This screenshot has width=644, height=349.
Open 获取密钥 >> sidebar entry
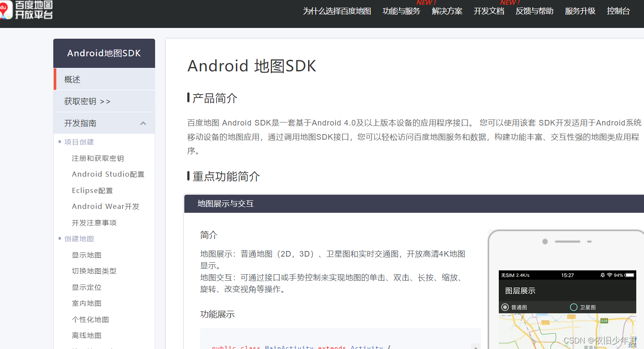(104, 101)
